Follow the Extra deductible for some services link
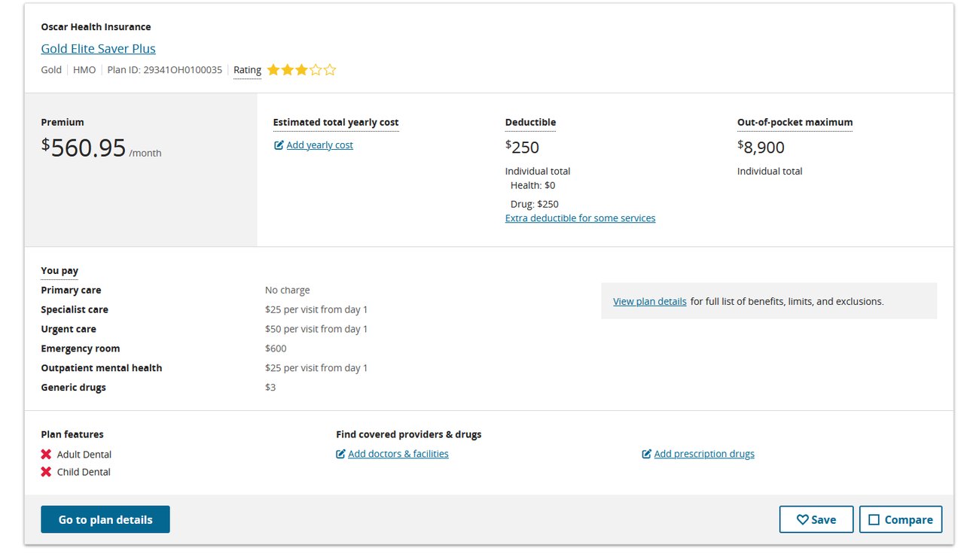964x560 pixels. pyautogui.click(x=580, y=218)
